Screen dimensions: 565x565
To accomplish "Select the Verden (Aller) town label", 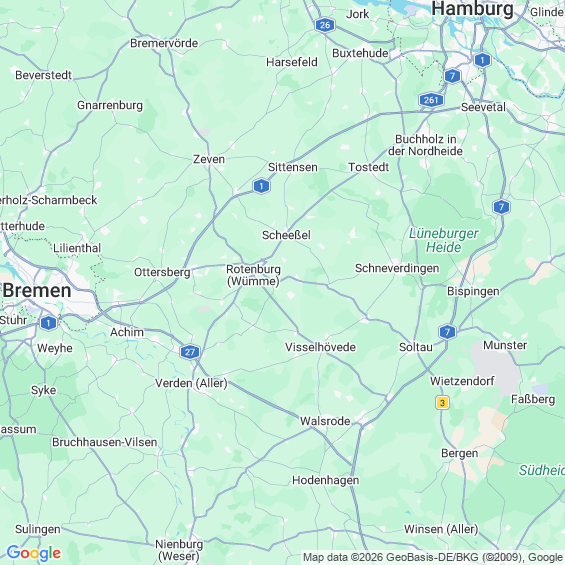I will (x=191, y=383).
